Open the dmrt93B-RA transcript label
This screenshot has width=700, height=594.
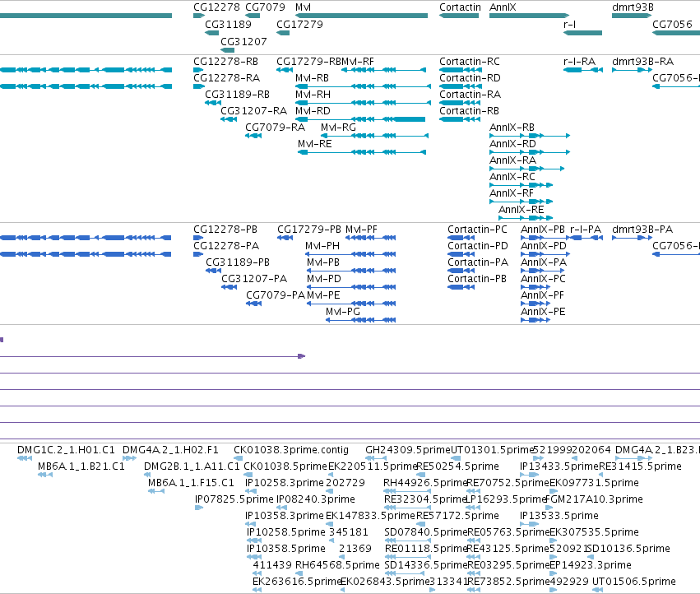point(643,61)
